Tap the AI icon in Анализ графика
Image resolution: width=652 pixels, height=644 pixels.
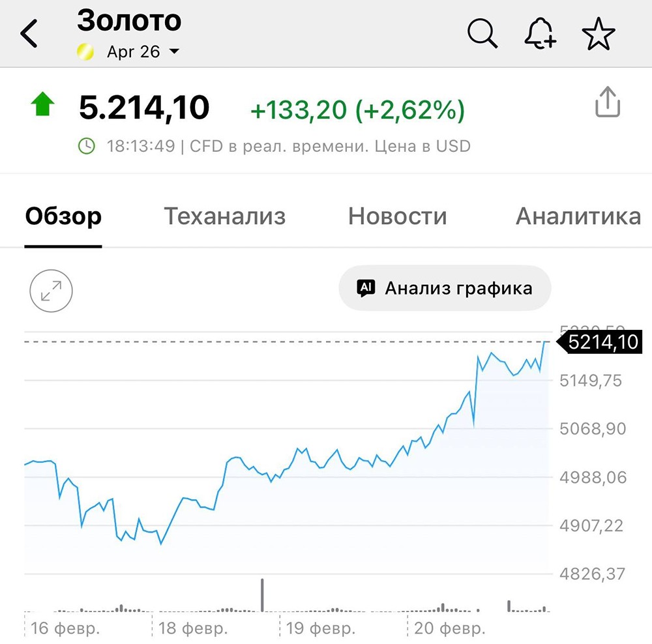(x=366, y=287)
